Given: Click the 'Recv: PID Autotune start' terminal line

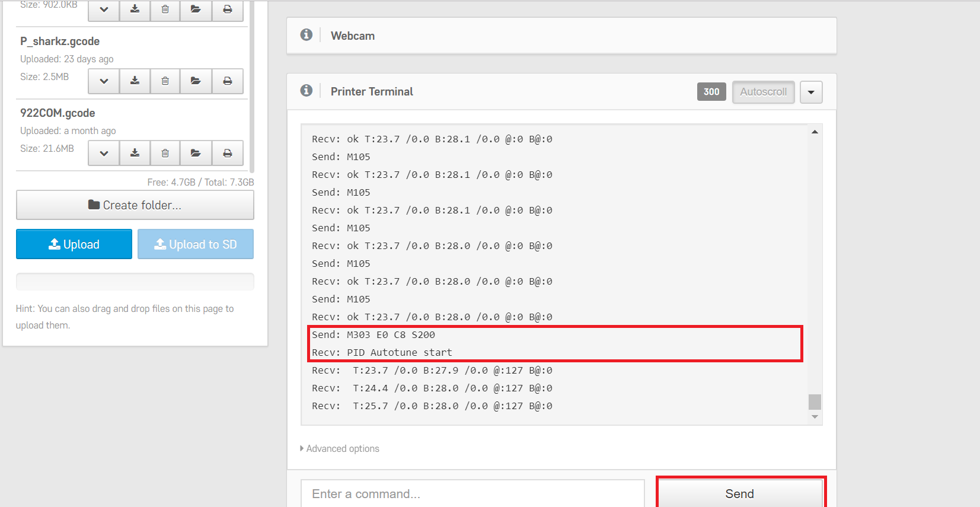Looking at the screenshot, I should coord(382,353).
